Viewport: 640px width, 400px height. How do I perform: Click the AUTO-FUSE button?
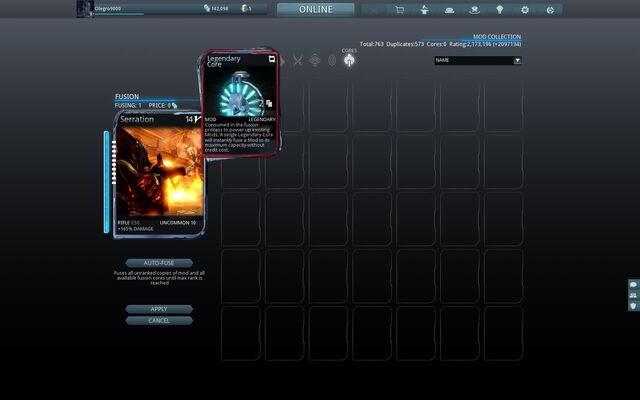(159, 263)
